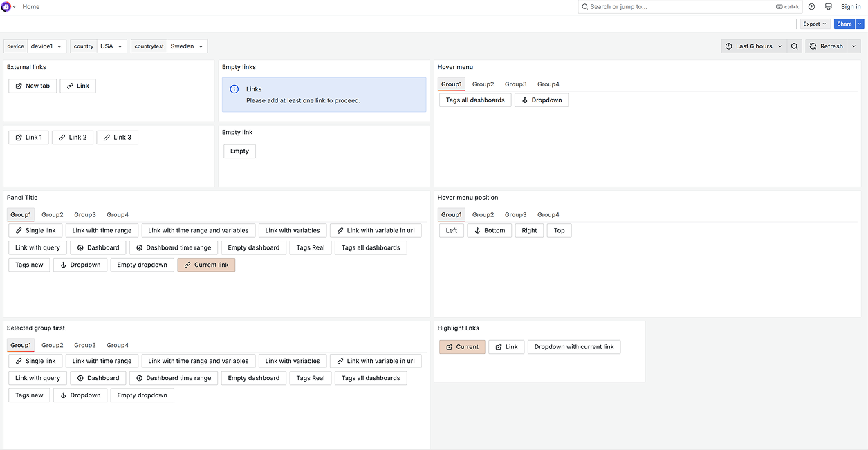Open the Bottom anchor dropdown
Image resolution: width=868 pixels, height=450 pixels.
(x=489, y=231)
